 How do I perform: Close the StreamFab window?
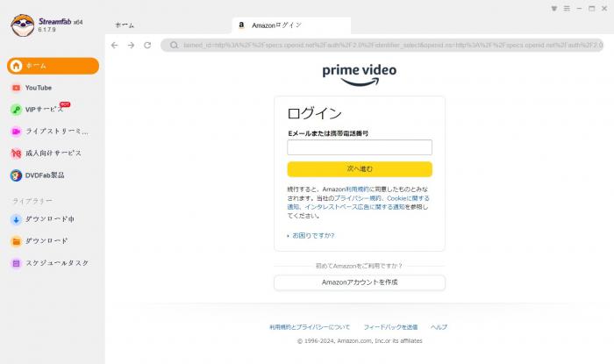click(604, 8)
